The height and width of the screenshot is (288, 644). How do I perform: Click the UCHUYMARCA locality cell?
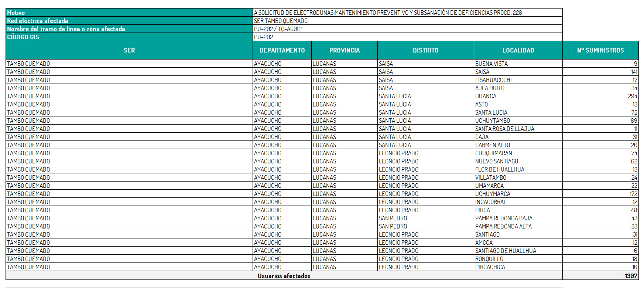518,194
